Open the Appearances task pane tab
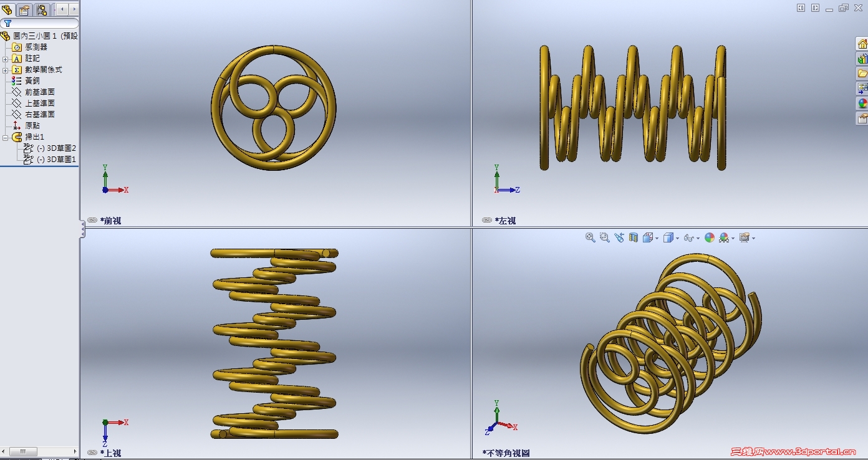Viewport: 868px width, 460px height. click(x=862, y=103)
